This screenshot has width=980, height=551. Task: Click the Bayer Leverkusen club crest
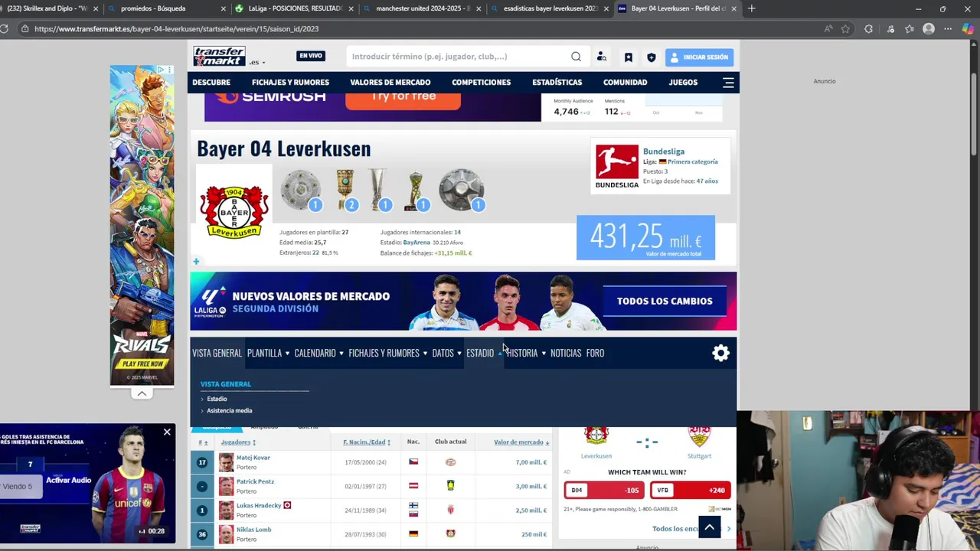[x=234, y=212]
